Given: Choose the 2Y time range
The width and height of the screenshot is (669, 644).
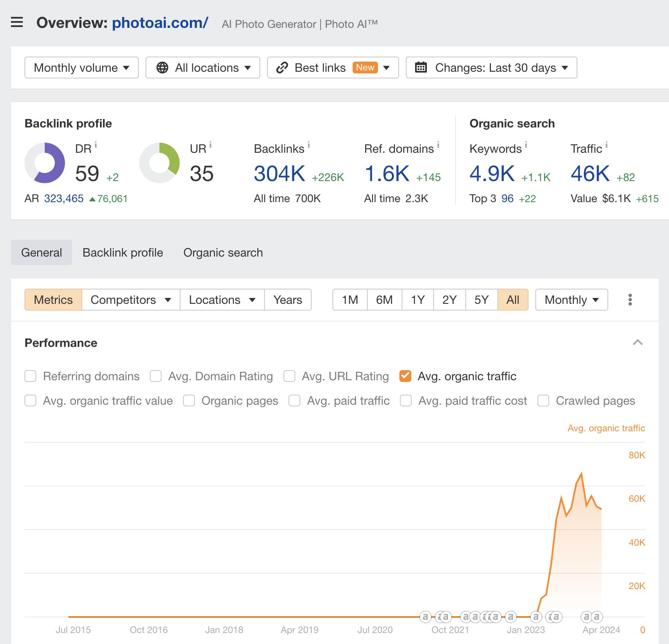Looking at the screenshot, I should pos(450,300).
